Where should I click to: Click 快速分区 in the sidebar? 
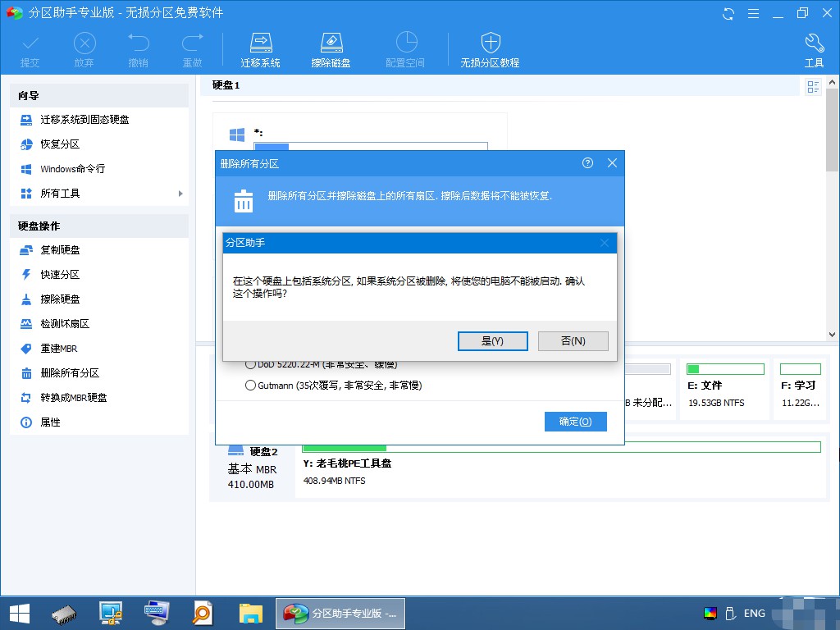tap(60, 274)
